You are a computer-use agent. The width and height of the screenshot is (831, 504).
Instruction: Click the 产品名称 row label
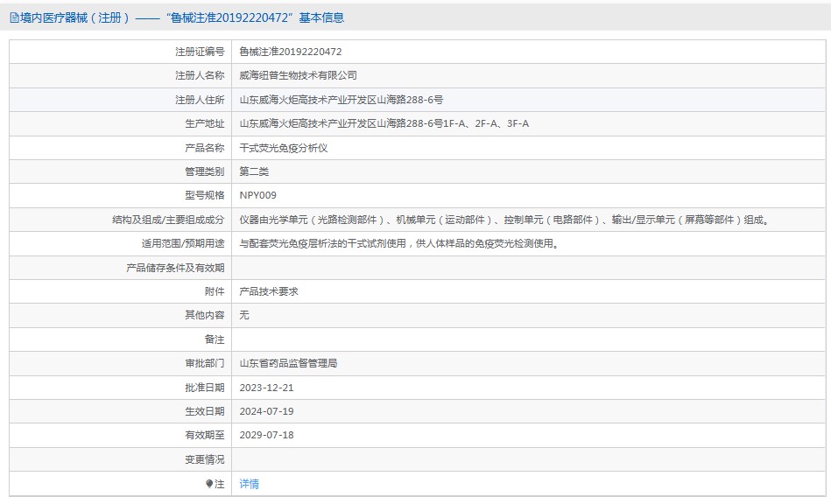coord(205,148)
